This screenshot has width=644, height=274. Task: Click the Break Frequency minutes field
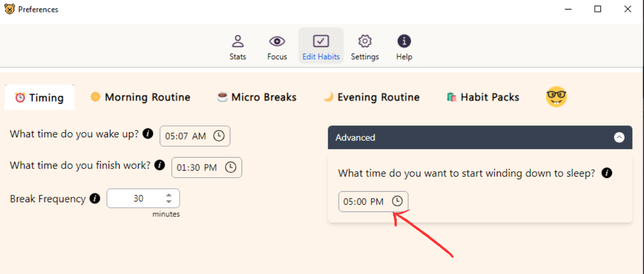point(143,199)
